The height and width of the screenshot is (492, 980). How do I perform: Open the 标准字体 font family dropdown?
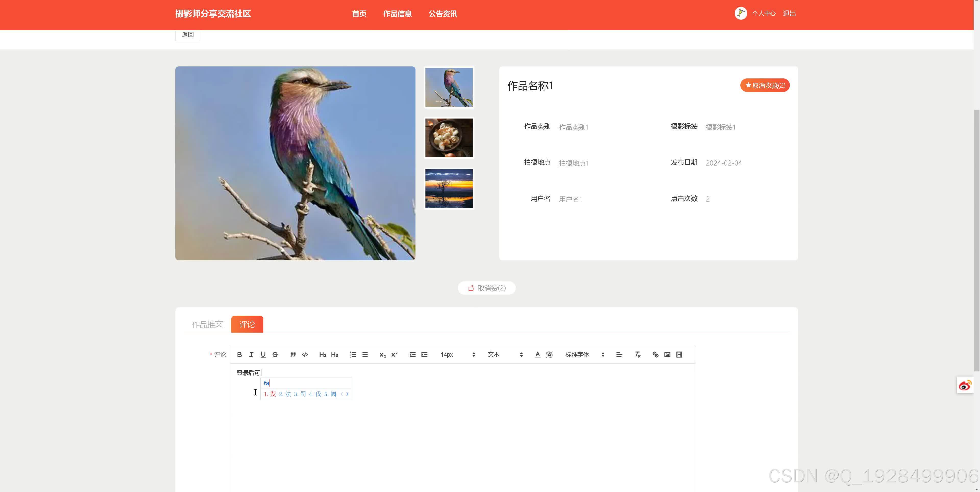tap(584, 355)
